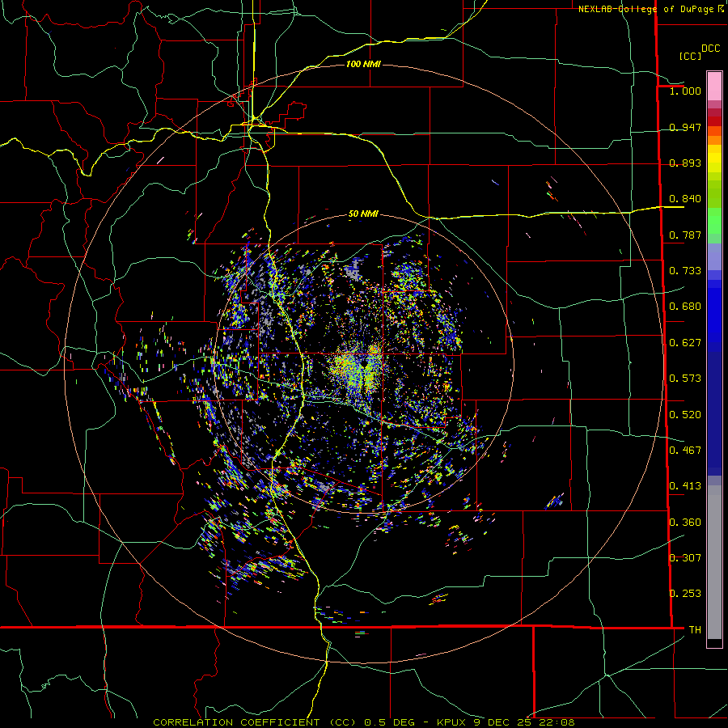The height and width of the screenshot is (728, 728).
Task: Pick the yellow color bar segment
Action: point(714,159)
